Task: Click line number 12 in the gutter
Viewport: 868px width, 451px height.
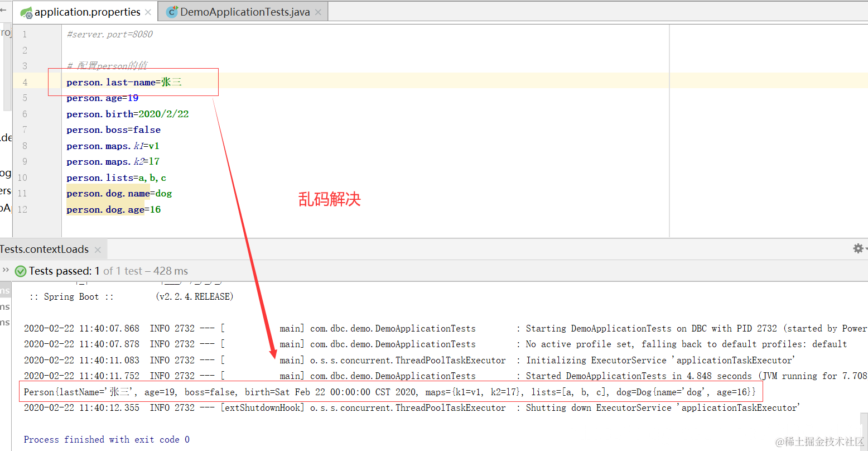Action: tap(22, 209)
